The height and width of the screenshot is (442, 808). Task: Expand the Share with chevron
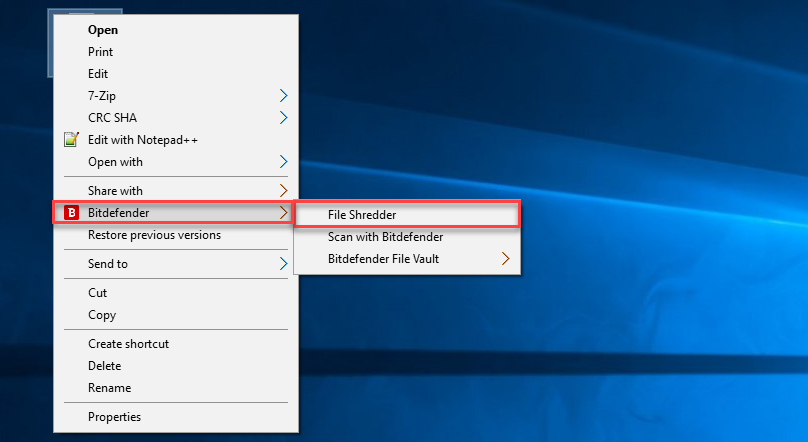283,191
